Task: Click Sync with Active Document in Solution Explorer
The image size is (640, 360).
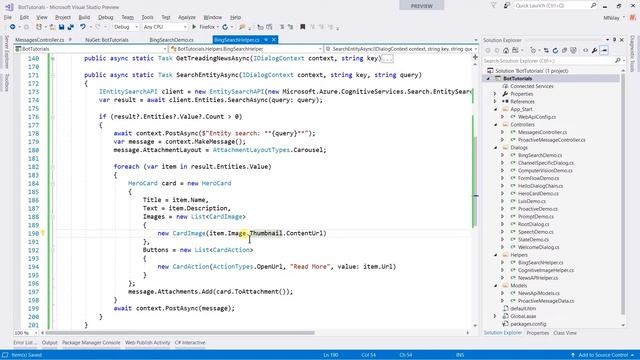Action: tap(546, 50)
